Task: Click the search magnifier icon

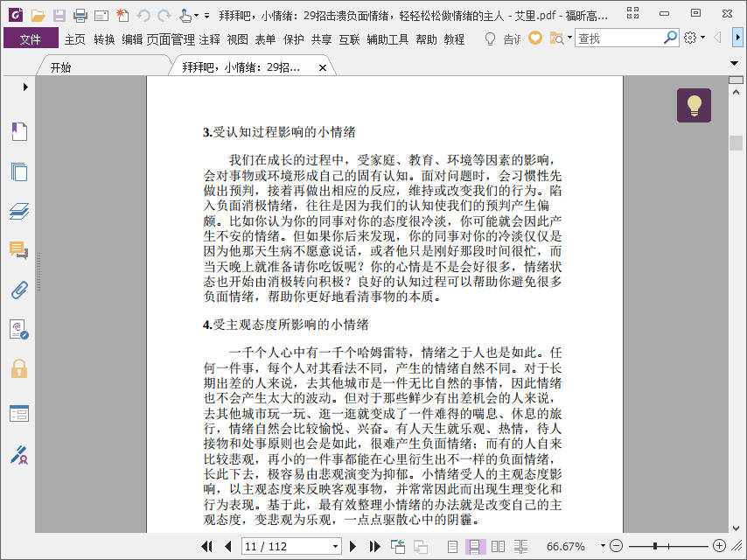Action: pos(670,38)
